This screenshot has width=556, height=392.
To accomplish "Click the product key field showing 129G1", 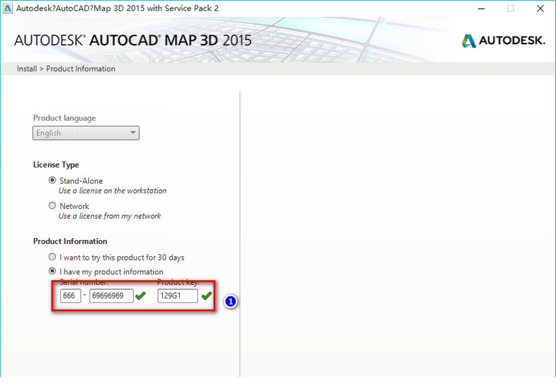I will coord(178,296).
